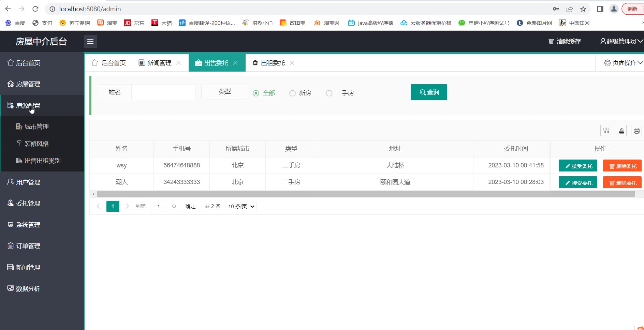Open the 改图宝 bookmark
This screenshot has height=330, width=644.
click(293, 23)
